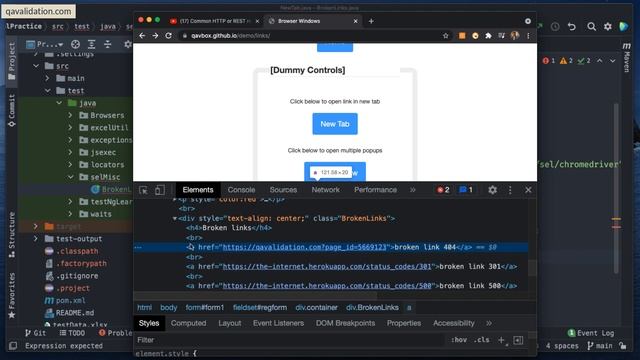Click the browser back arrow
640x360 pixels.
pyautogui.click(x=142, y=36)
